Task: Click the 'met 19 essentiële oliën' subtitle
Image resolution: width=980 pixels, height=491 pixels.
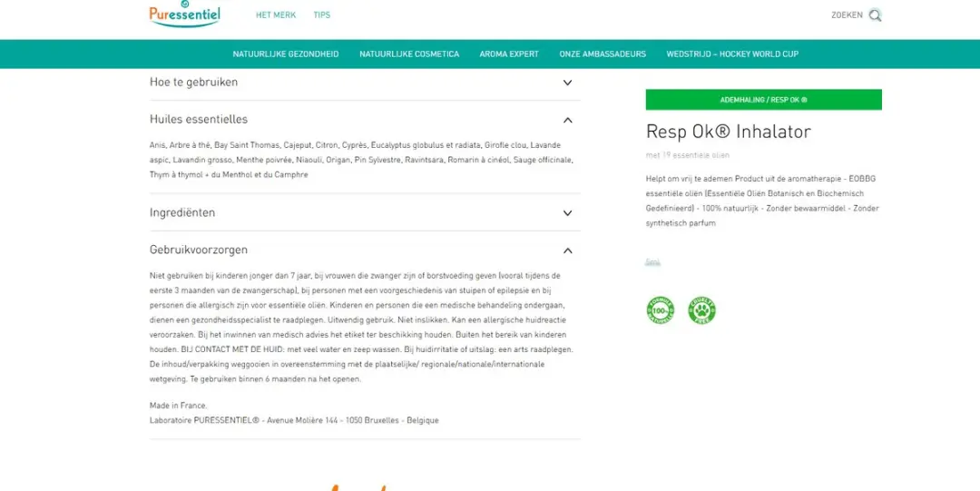Action: 688,155
